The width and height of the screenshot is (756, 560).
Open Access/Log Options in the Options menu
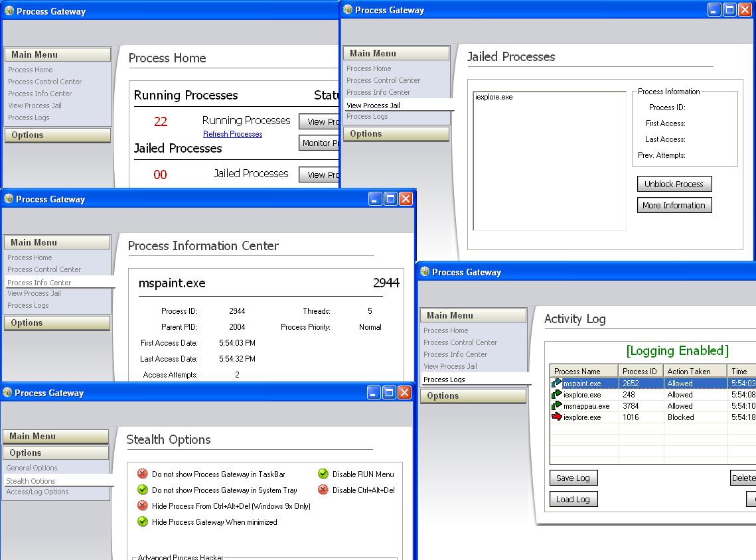click(37, 492)
